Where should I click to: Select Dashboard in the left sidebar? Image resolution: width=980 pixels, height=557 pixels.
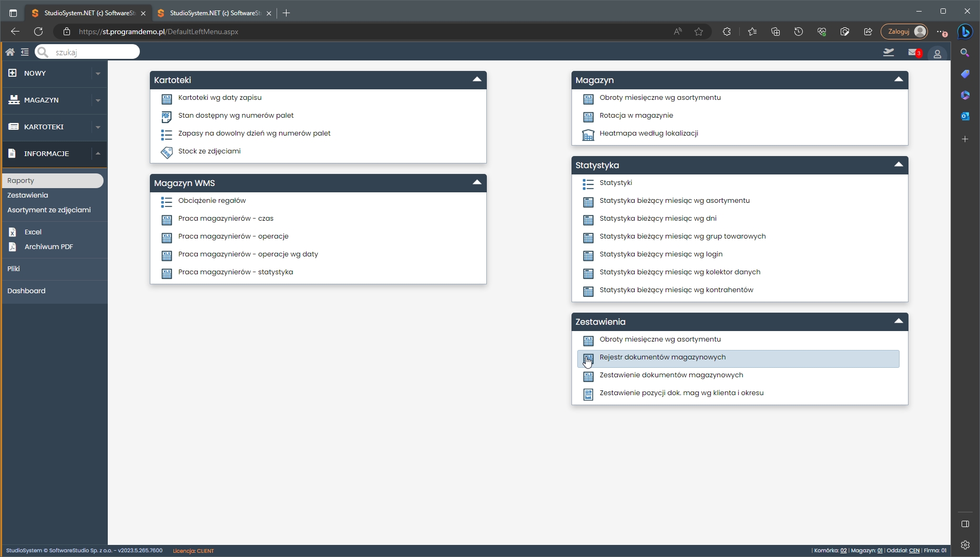26,291
